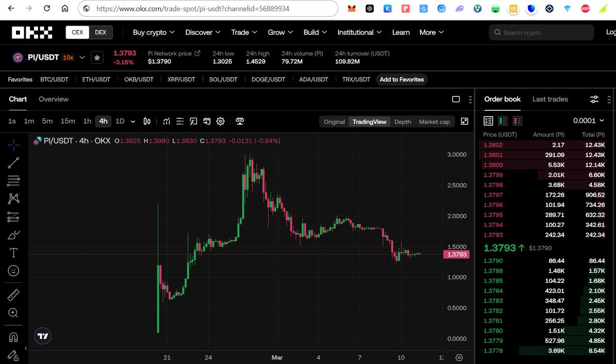Screen dimensions: 616x364
Task: Toggle chart panel layout icon
Action: coord(456,99)
